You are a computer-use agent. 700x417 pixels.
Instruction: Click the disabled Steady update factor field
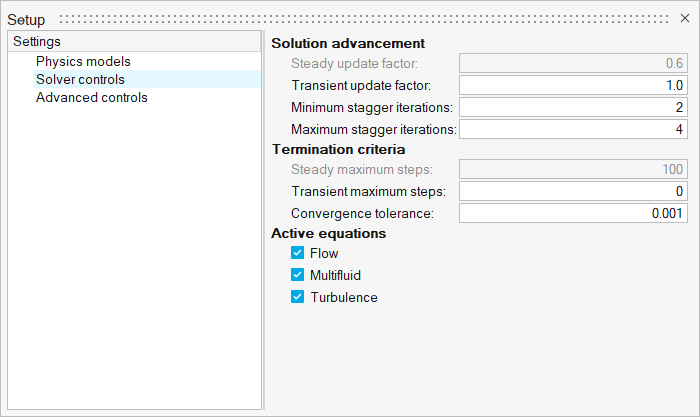pos(573,63)
